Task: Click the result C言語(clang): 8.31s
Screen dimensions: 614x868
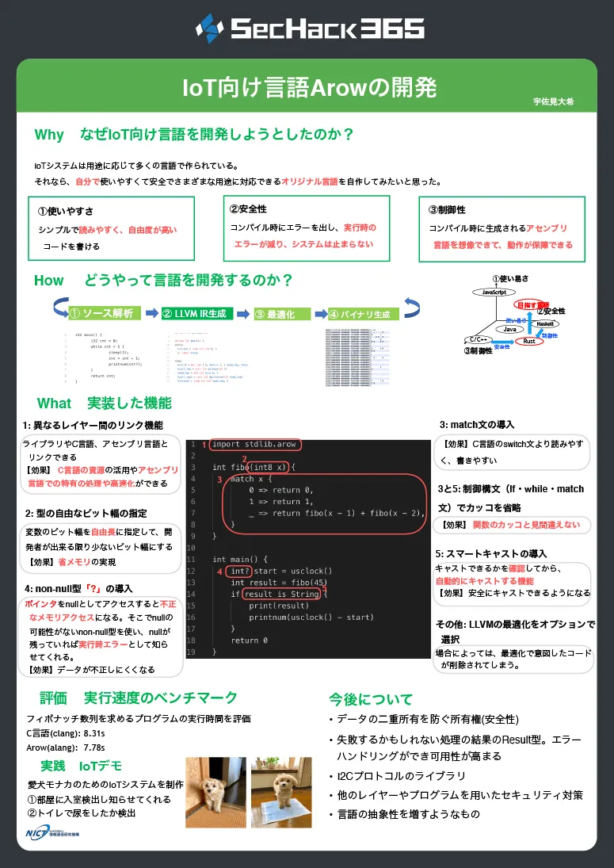Action: pyautogui.click(x=65, y=733)
